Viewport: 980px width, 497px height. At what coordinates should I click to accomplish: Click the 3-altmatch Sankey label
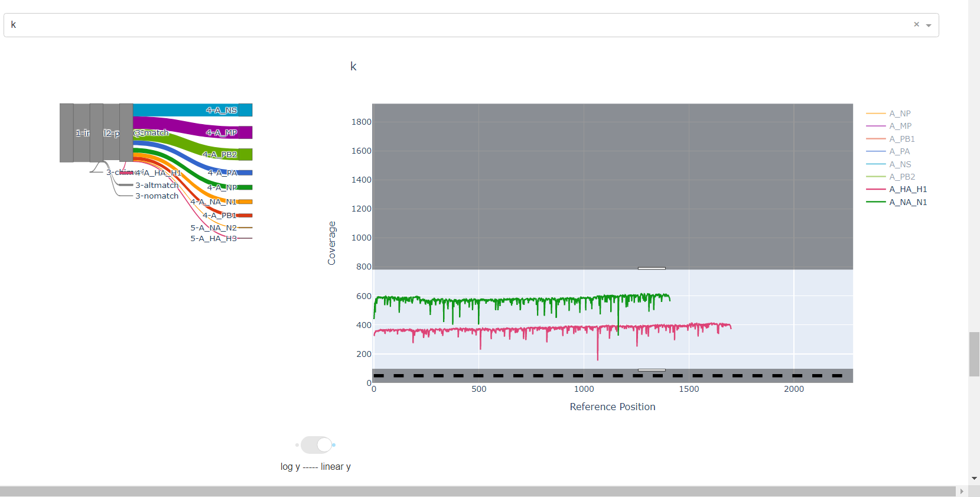(157, 185)
